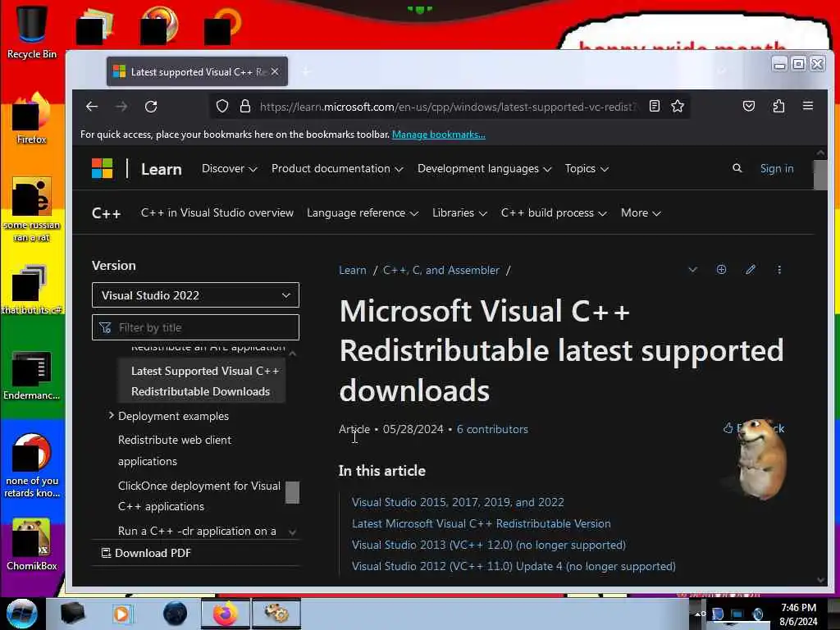Open Manage bookmarks link
This screenshot has height=630, width=840.
[x=439, y=135]
